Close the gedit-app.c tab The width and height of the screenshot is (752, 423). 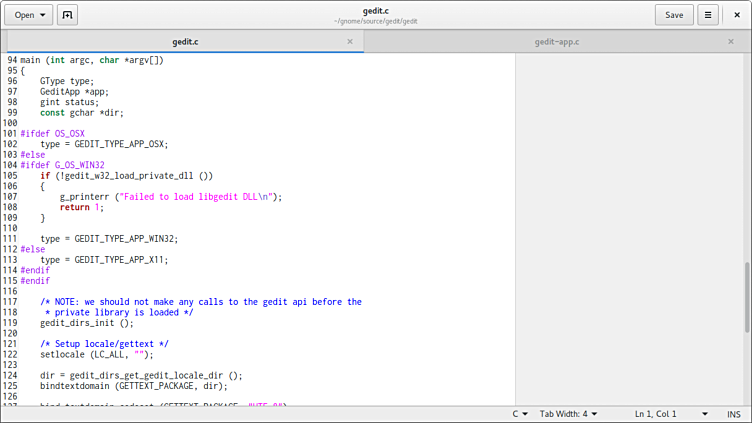click(731, 42)
